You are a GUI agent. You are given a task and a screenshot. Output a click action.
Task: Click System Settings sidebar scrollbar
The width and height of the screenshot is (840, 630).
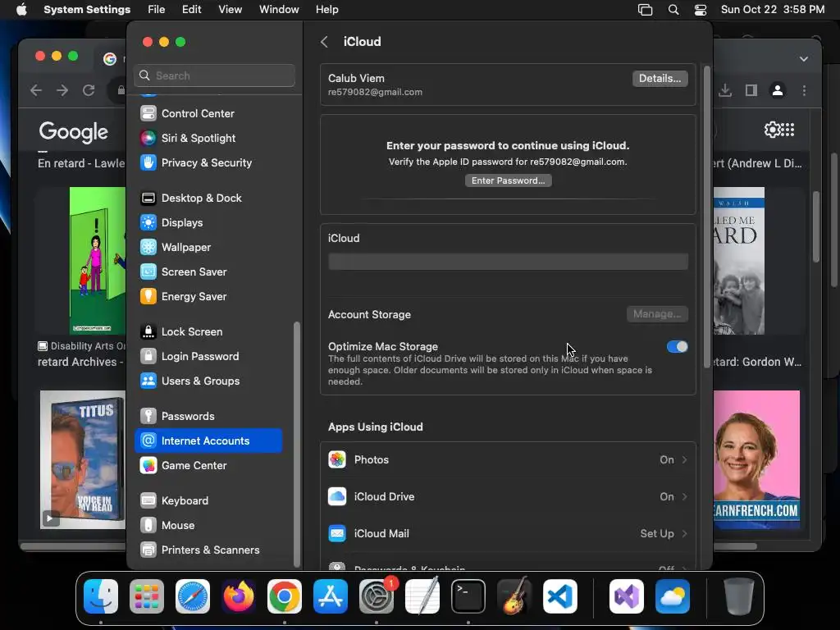[x=297, y=445]
